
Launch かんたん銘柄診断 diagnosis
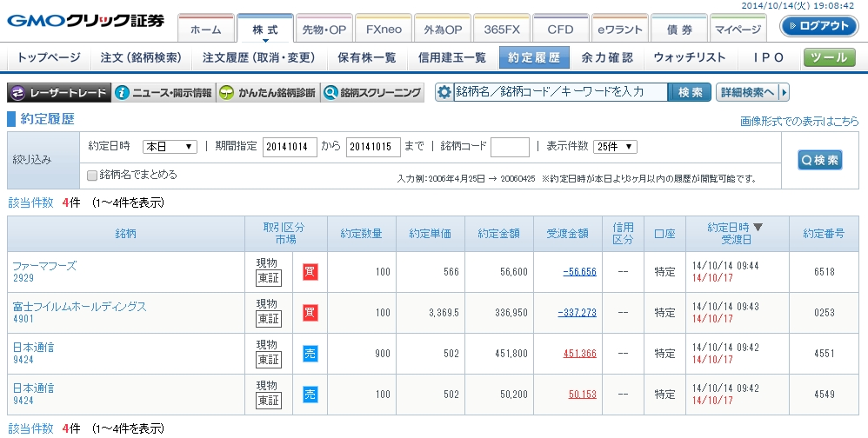coord(266,92)
